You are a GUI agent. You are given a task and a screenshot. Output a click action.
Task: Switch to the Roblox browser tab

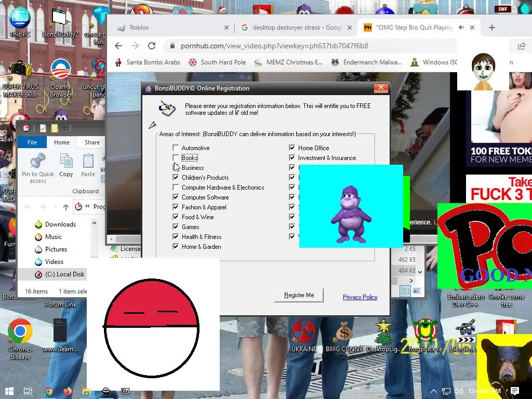pyautogui.click(x=139, y=28)
